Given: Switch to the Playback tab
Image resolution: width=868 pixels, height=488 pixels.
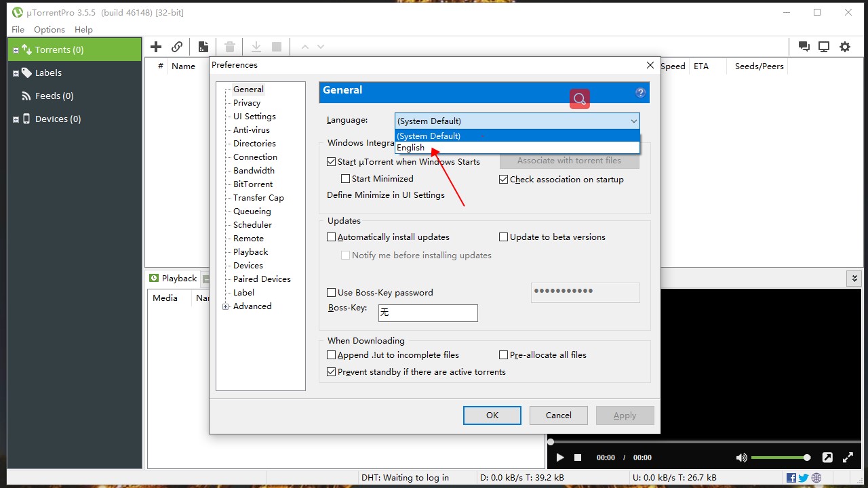Looking at the screenshot, I should click(174, 279).
